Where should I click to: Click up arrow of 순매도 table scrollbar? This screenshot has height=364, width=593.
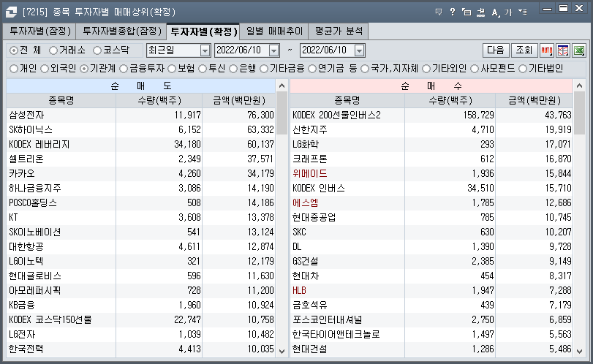[x=282, y=86]
